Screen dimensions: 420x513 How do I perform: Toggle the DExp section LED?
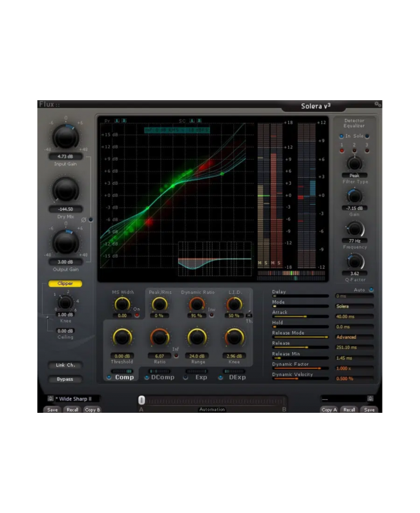click(x=221, y=377)
